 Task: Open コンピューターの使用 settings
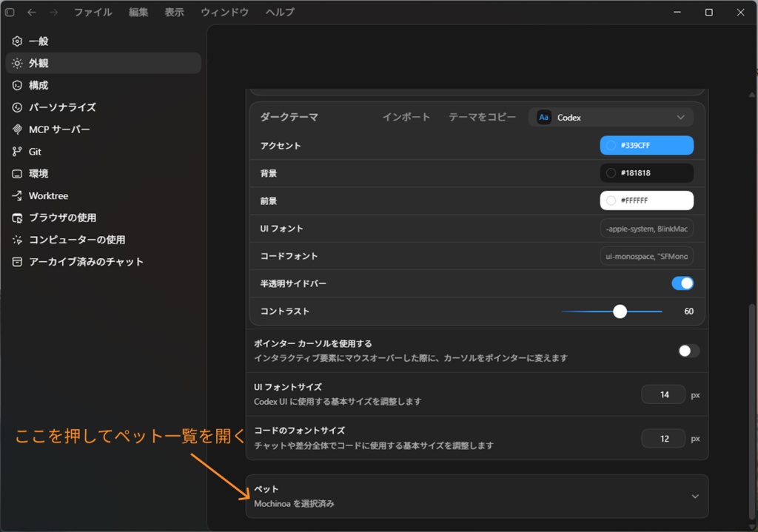(x=104, y=240)
